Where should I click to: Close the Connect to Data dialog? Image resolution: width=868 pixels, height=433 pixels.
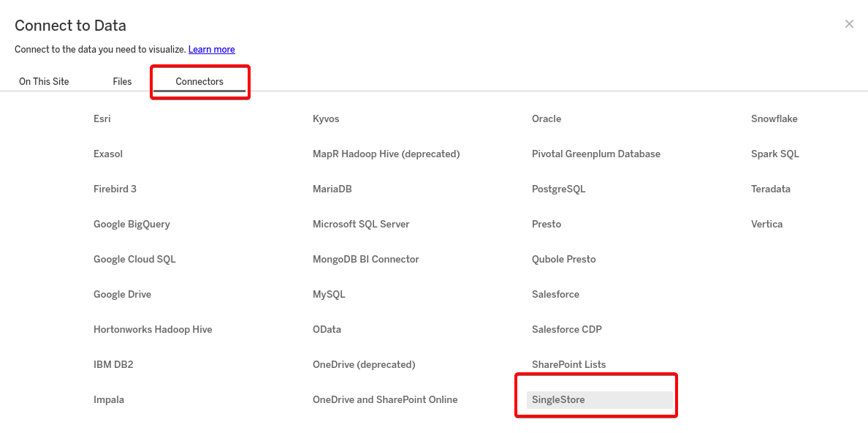849,23
